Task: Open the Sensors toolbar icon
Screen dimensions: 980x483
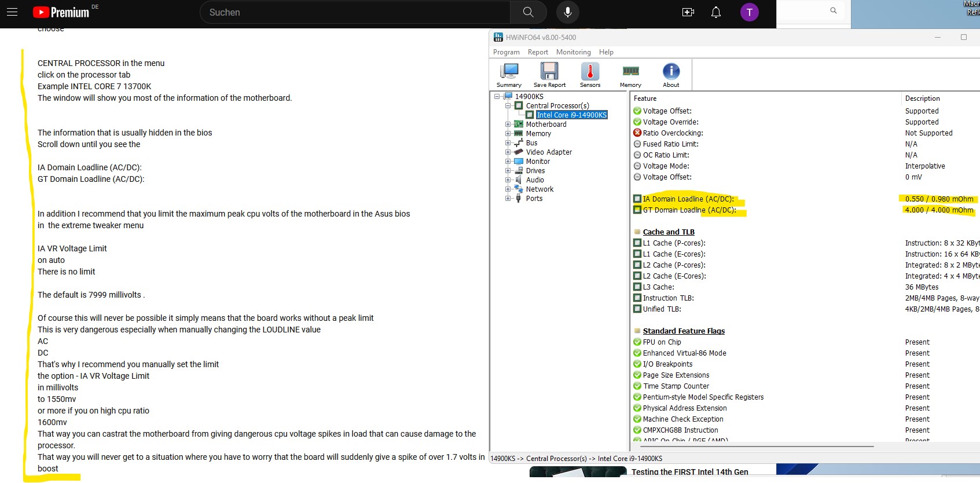Action: (590, 75)
